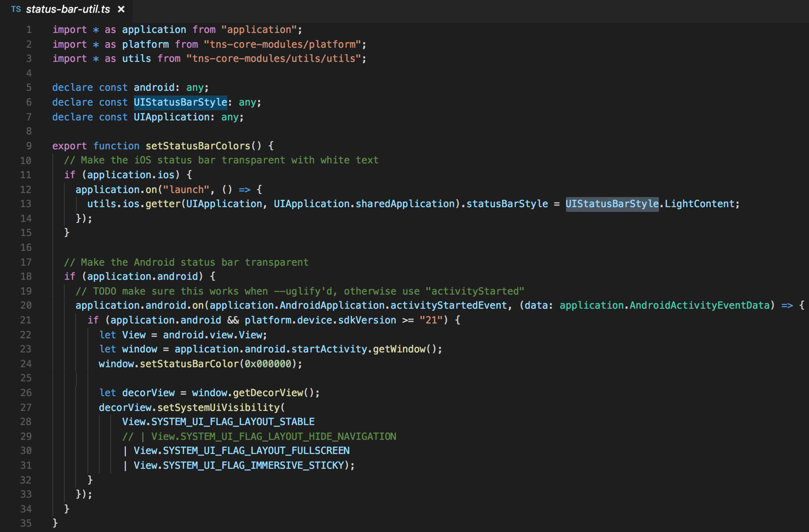
Task: Click line number 9 in the gutter
Action: pos(29,146)
